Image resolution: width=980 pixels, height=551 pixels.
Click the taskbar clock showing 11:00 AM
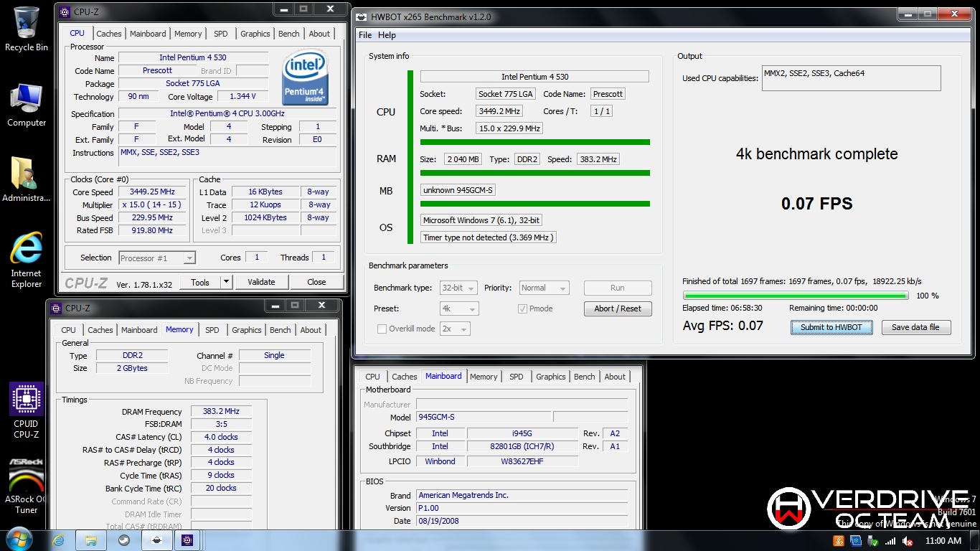tap(943, 541)
